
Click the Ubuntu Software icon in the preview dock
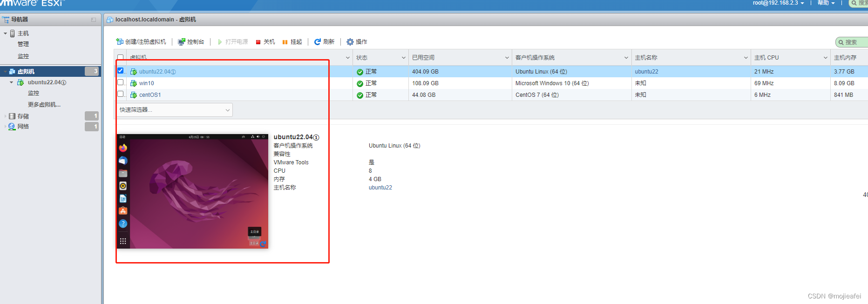[123, 211]
